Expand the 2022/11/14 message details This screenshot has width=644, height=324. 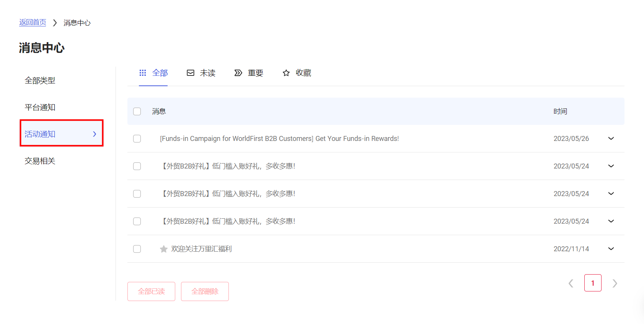click(611, 249)
